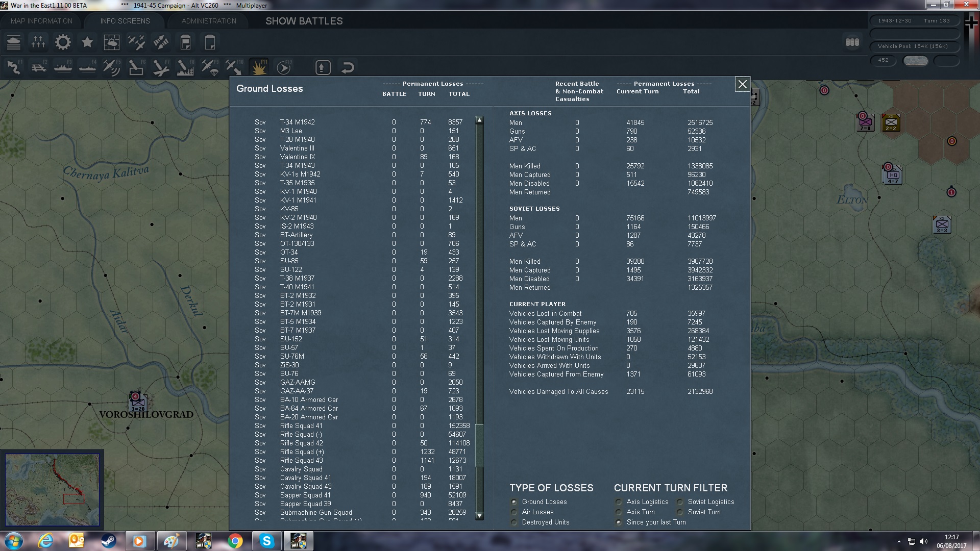Select the F5 air recon mode
The image size is (980, 551).
point(112,67)
